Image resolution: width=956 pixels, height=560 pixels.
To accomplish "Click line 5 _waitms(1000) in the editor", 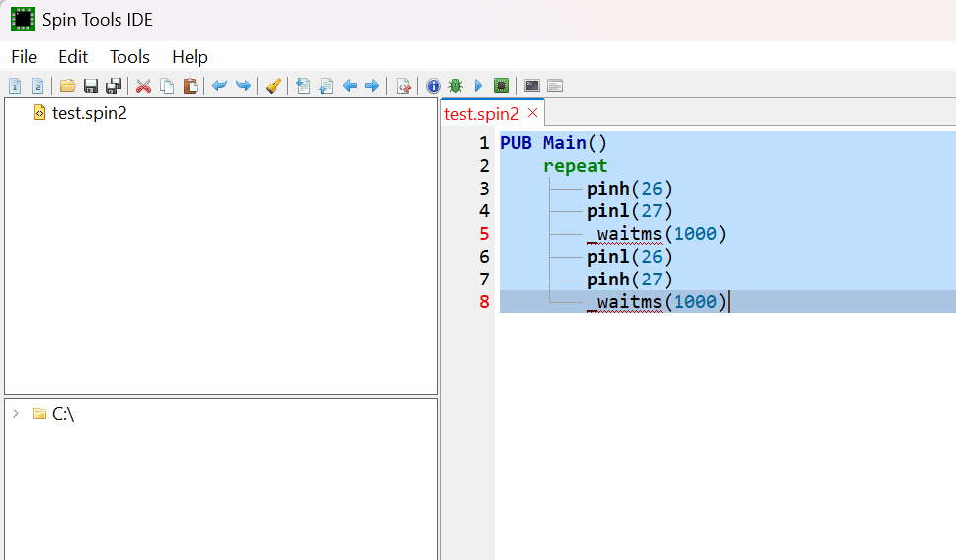I will (657, 234).
